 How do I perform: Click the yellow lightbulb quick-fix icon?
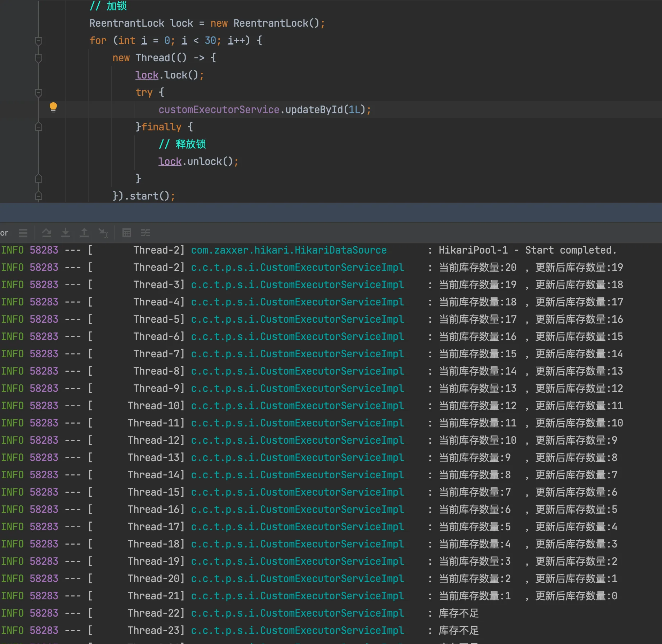click(x=53, y=107)
